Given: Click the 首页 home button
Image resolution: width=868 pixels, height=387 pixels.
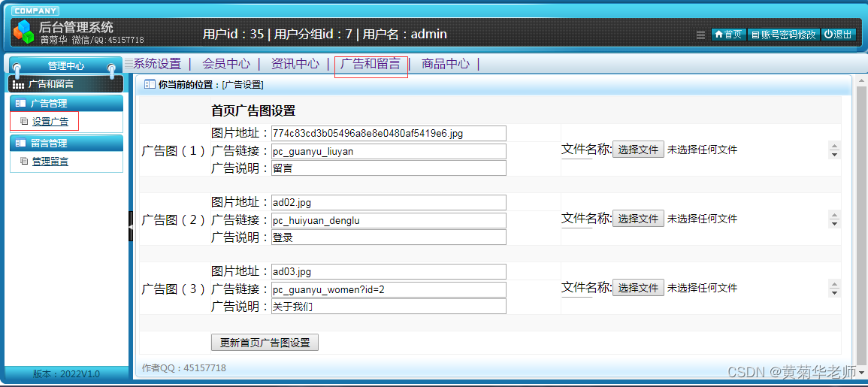Looking at the screenshot, I should click(728, 35).
